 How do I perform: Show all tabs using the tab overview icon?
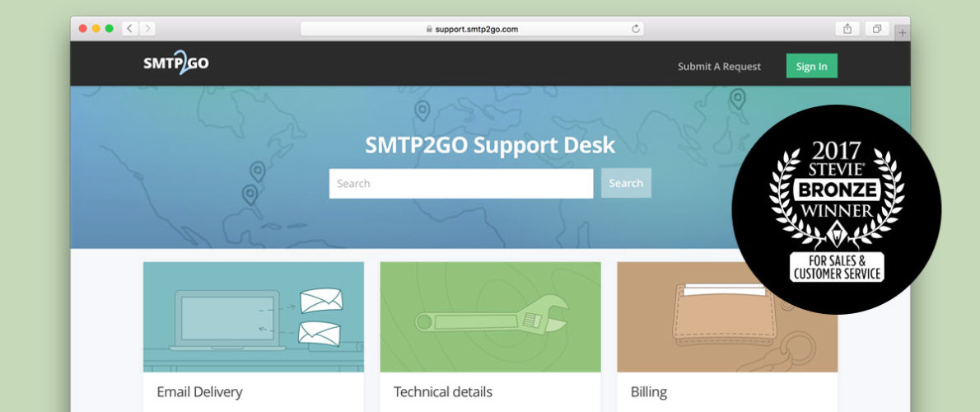click(877, 29)
